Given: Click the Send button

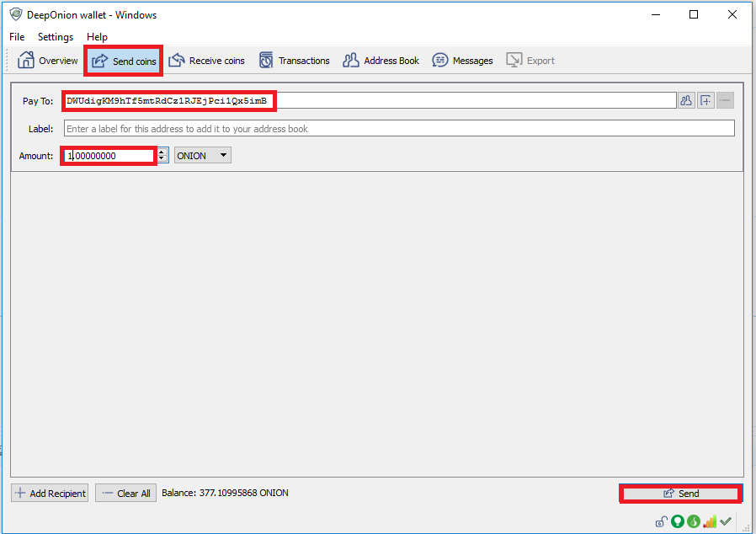Looking at the screenshot, I should click(681, 494).
